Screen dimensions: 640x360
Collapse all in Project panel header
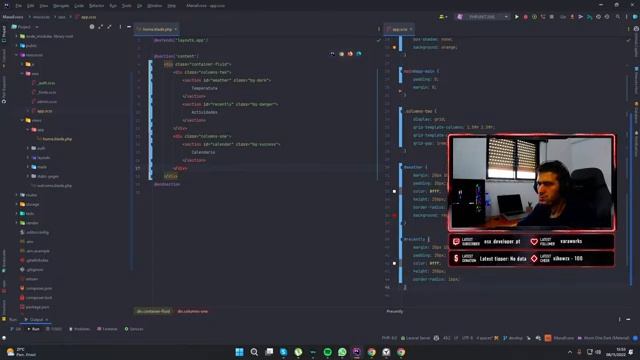click(109, 27)
